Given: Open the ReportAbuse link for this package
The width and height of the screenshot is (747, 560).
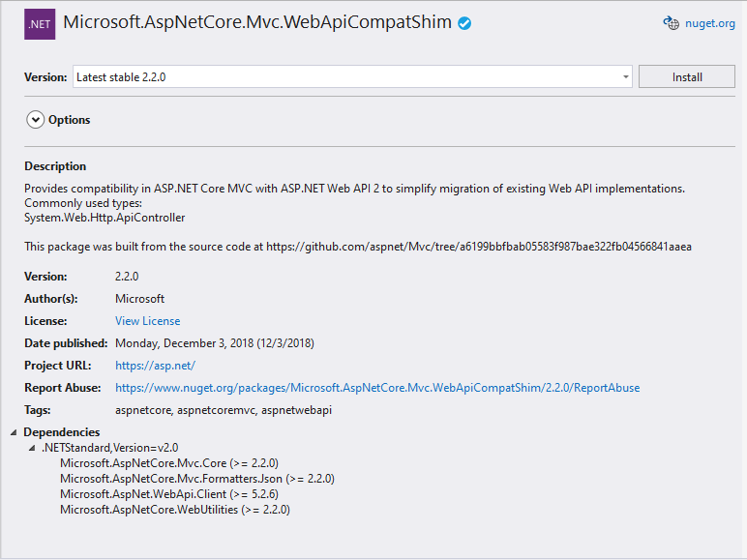Looking at the screenshot, I should point(377,388).
